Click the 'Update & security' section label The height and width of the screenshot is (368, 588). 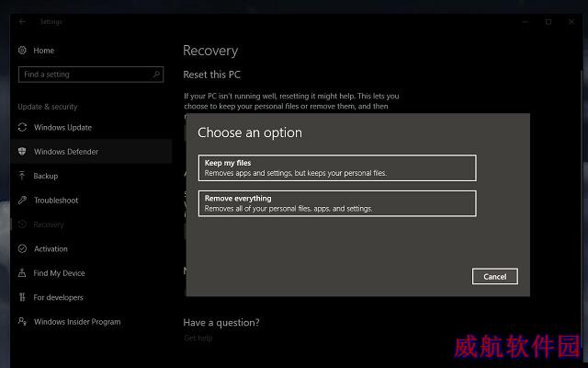coord(47,107)
